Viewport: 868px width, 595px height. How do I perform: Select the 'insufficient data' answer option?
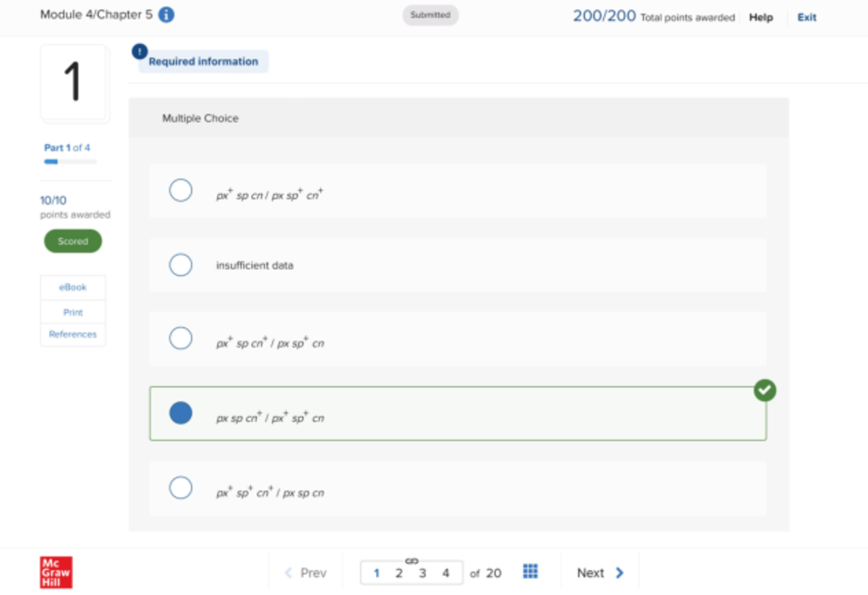click(180, 265)
